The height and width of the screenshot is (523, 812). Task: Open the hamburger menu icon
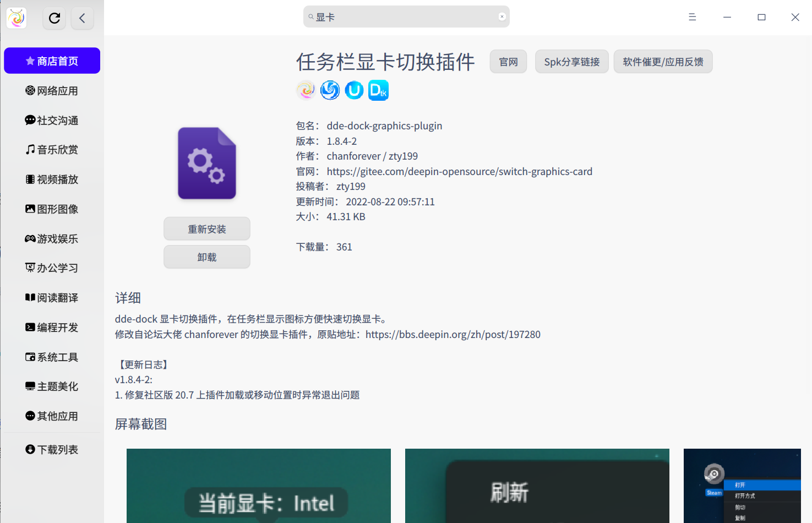pyautogui.click(x=692, y=17)
